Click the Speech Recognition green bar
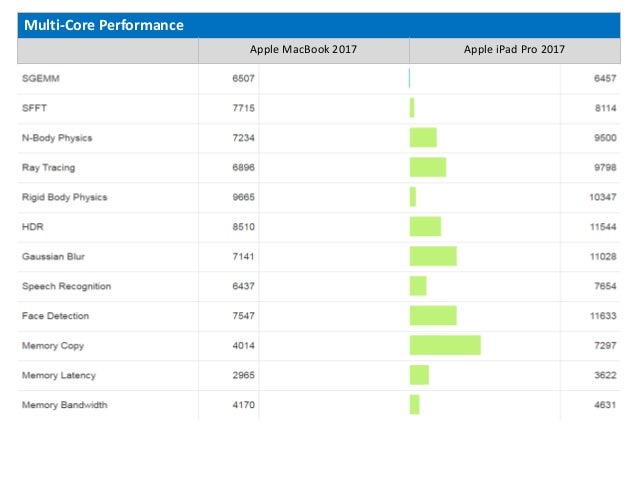 point(418,286)
